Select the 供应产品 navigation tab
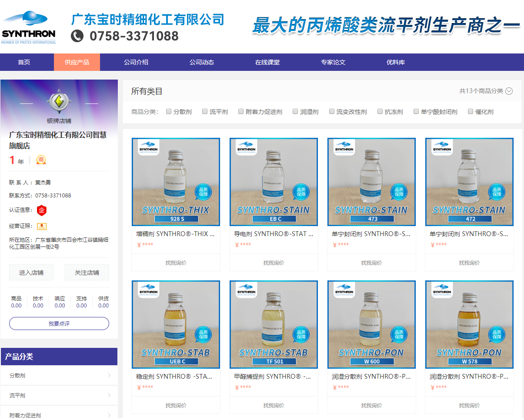Image resolution: width=524 pixels, height=420 pixels. pos(77,62)
